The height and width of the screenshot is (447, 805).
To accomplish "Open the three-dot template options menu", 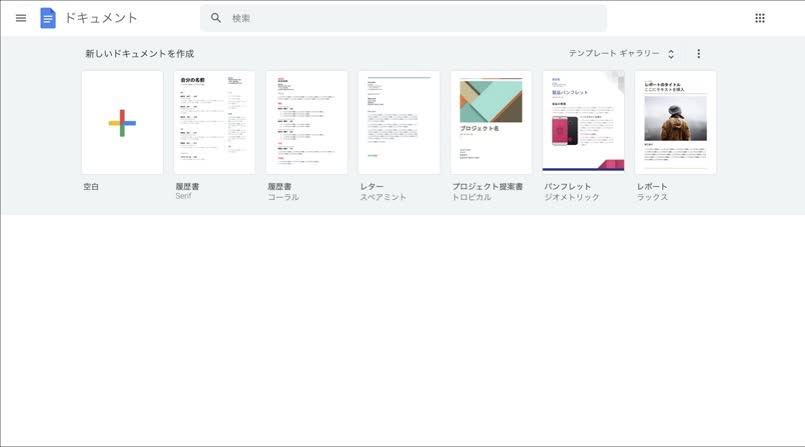I will [698, 53].
